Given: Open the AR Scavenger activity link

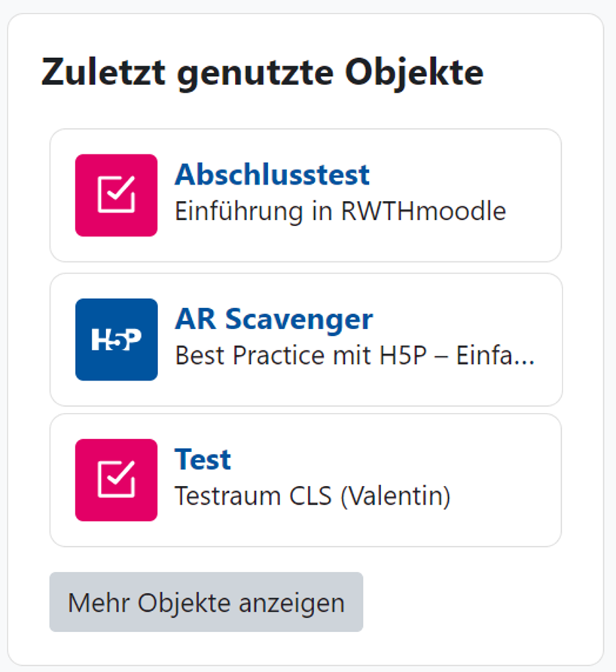Looking at the screenshot, I should (273, 319).
